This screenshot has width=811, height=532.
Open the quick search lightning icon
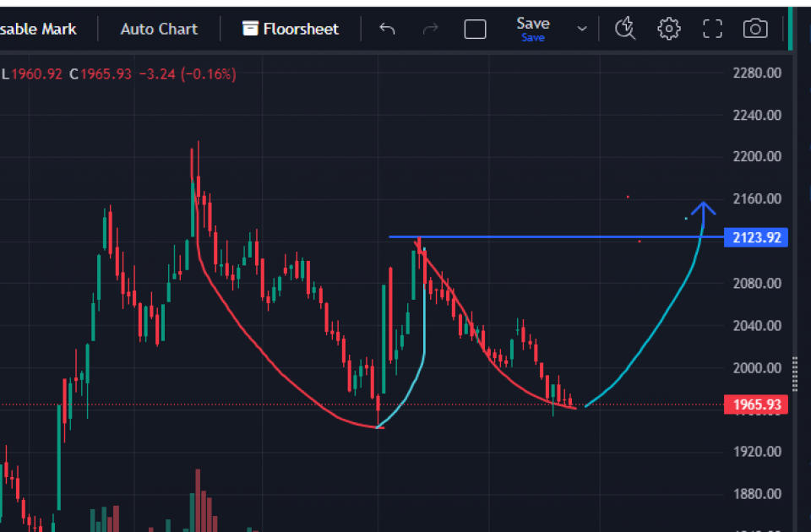[625, 29]
